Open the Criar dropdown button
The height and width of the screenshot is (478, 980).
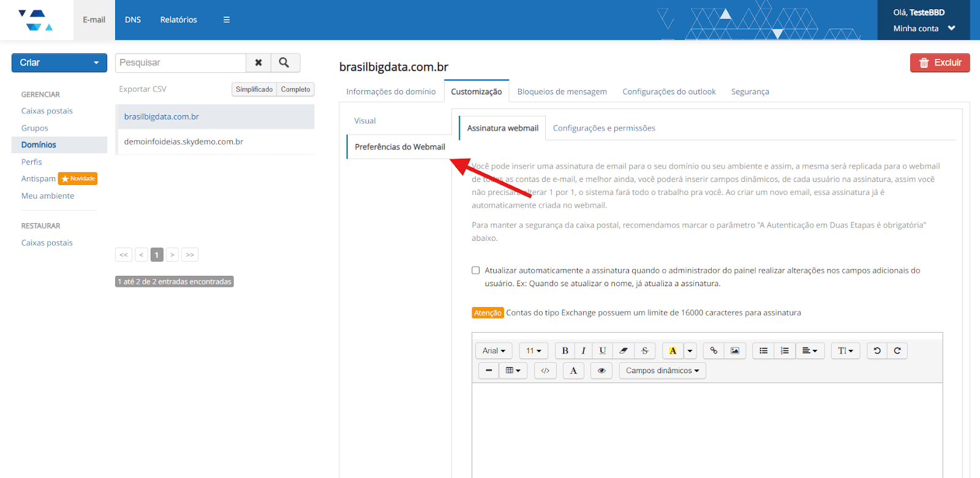(59, 63)
